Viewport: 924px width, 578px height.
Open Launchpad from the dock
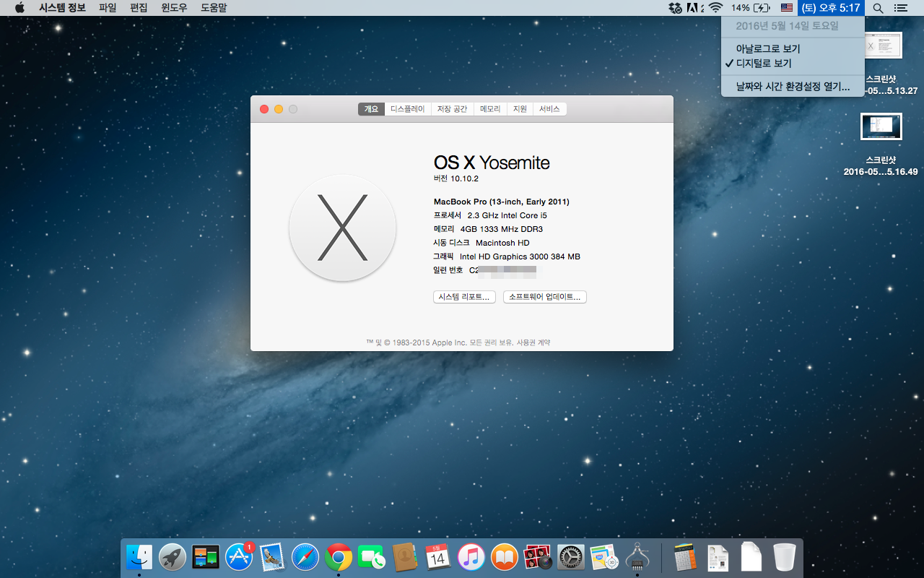click(x=173, y=557)
